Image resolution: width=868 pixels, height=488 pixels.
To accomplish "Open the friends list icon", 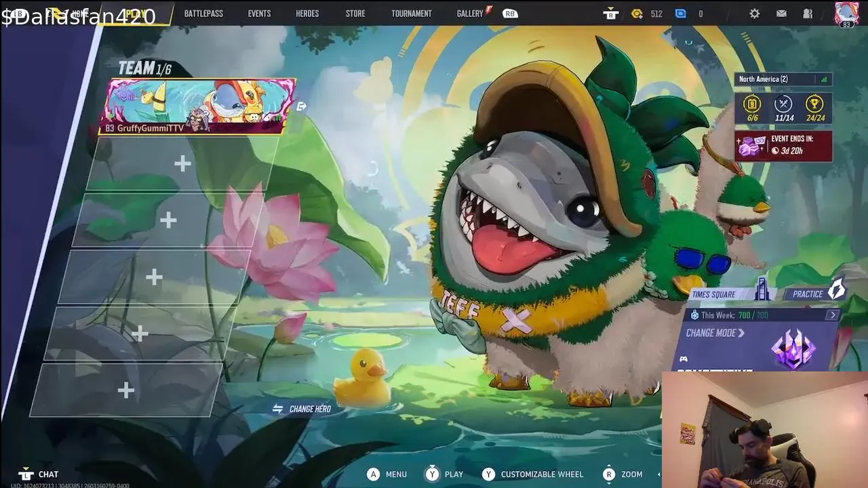I will [x=808, y=14].
